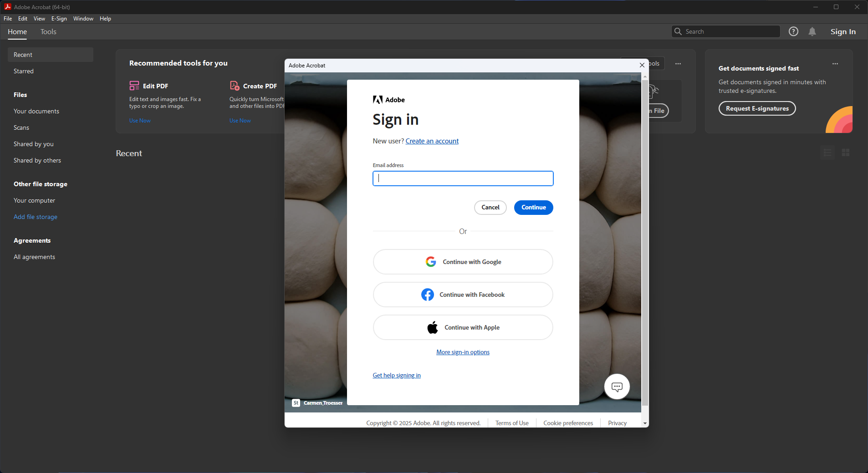The height and width of the screenshot is (473, 868).
Task: Open the Privacy link
Action: coord(617,423)
